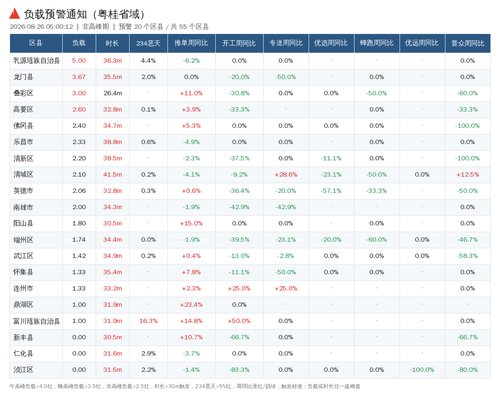Click the title 负载预警通知（粤桂省域）
The image size is (500, 402).
(x=84, y=14)
